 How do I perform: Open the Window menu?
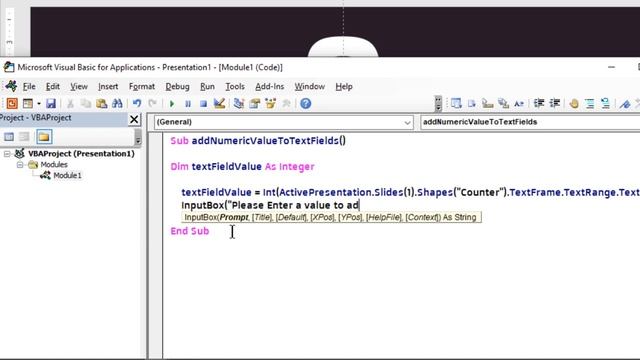click(310, 87)
